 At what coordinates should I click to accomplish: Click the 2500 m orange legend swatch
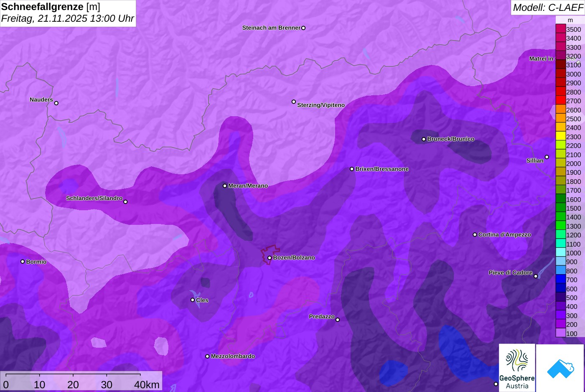point(560,118)
